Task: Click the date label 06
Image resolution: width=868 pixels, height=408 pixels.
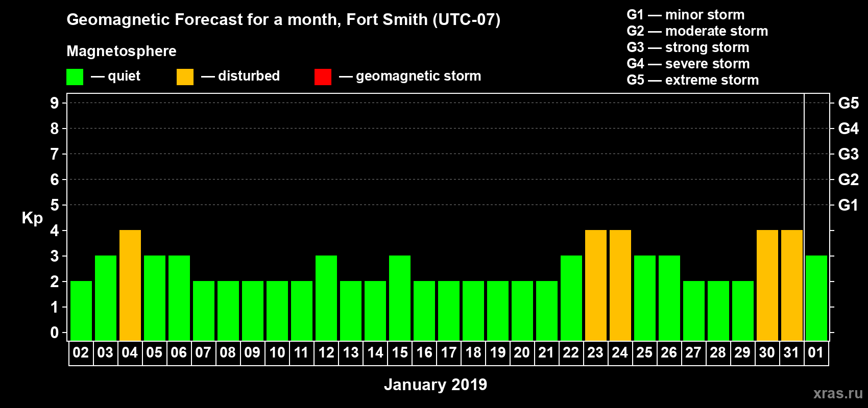Action: [x=179, y=353]
